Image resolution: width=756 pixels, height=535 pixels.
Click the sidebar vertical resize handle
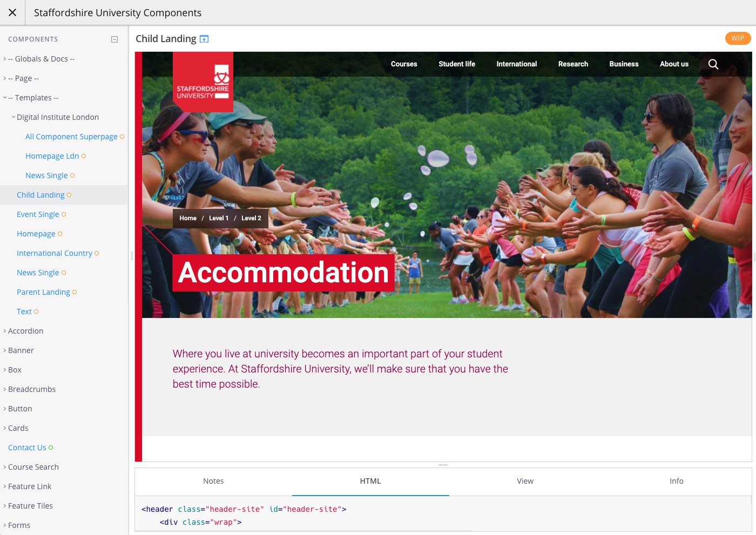pos(132,256)
